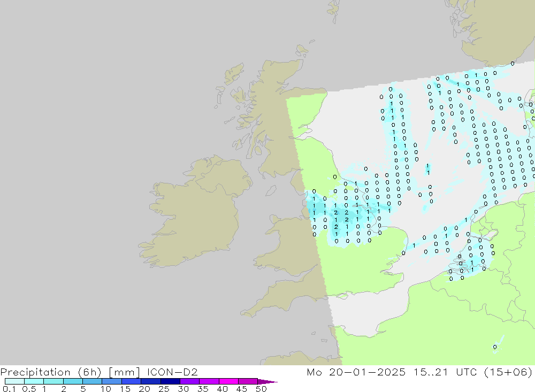Click the "0.1" legend scale label

point(9,389)
